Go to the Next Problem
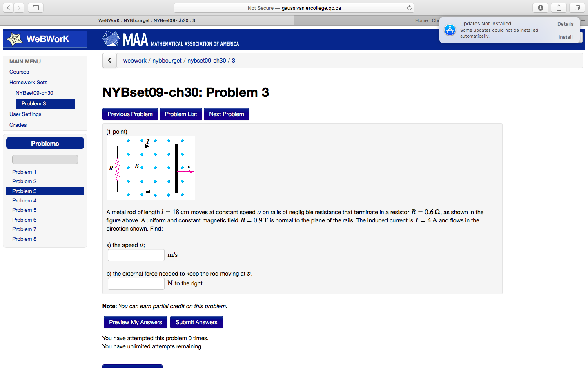Screen dimensions: 588x368 click(226, 114)
